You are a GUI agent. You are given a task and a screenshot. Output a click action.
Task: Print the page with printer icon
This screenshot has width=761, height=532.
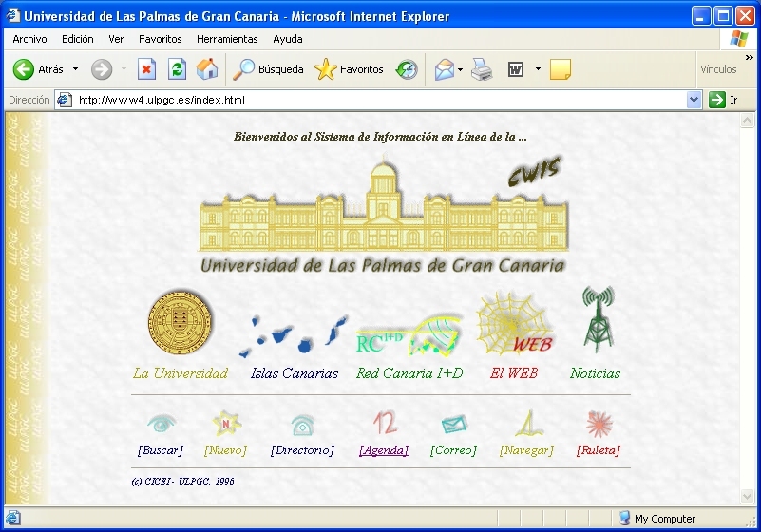click(x=482, y=69)
